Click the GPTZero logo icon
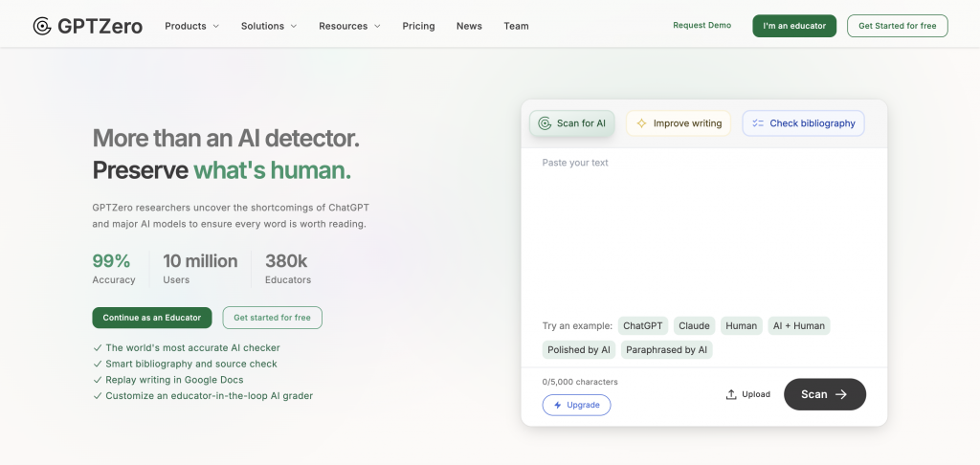 [42, 26]
